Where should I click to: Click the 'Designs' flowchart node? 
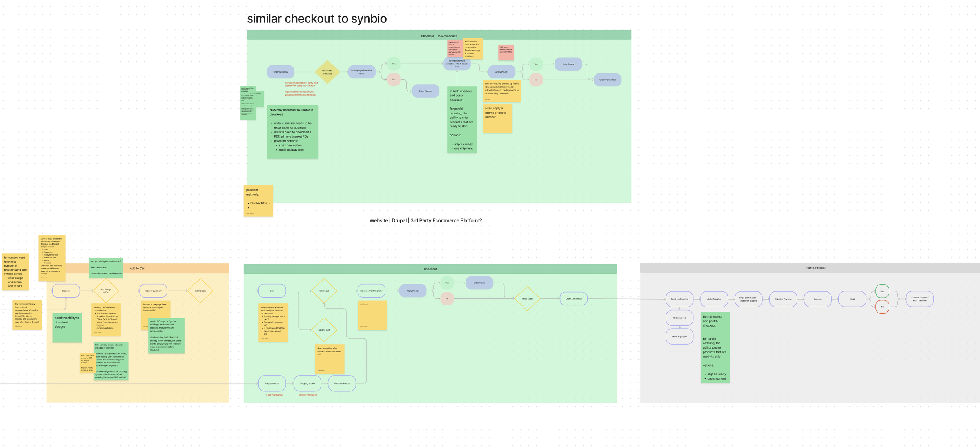pyautogui.click(x=66, y=291)
